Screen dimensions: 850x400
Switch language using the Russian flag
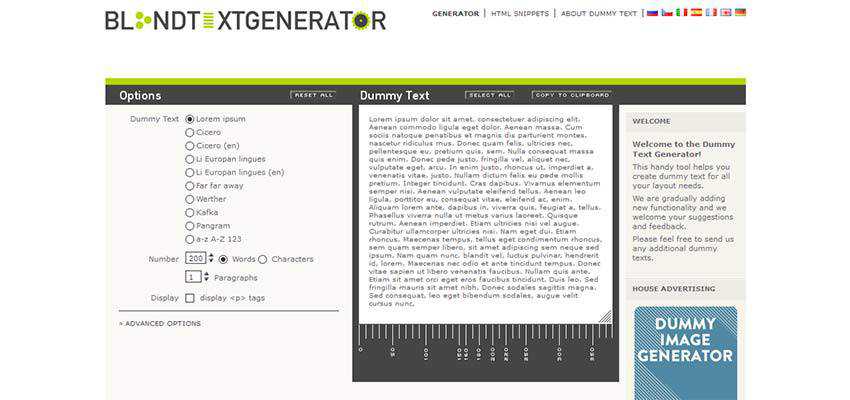pos(653,13)
